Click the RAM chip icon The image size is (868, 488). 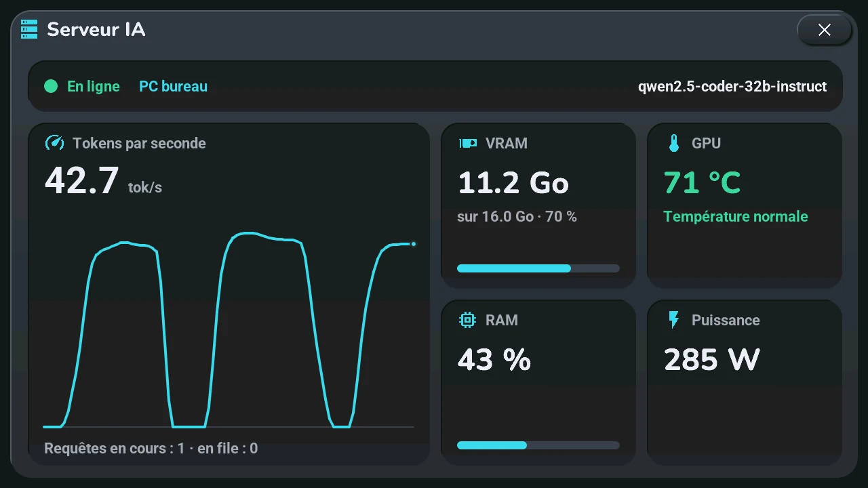click(467, 320)
